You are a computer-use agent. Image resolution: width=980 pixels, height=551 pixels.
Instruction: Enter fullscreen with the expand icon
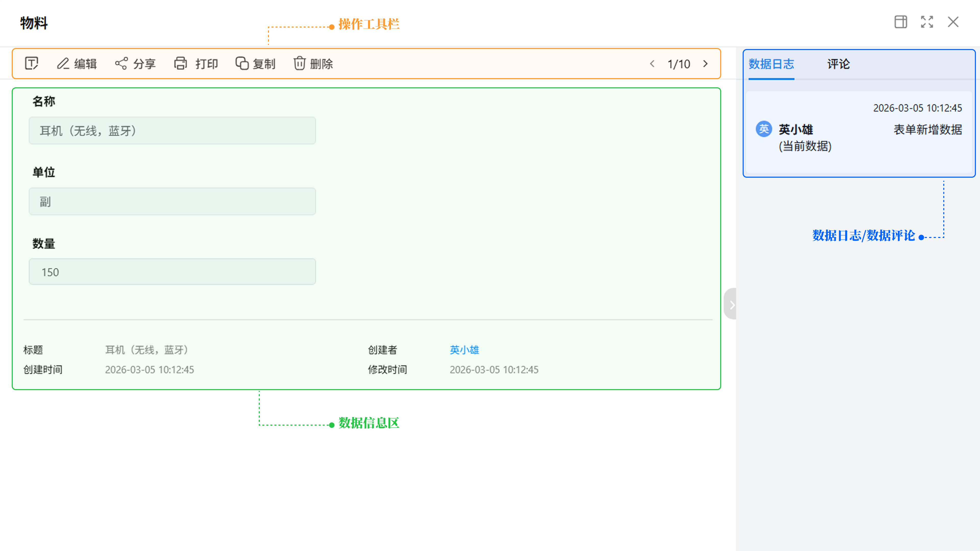point(927,22)
